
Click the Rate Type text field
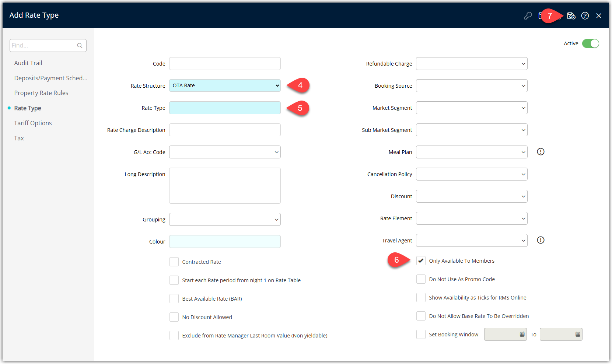[225, 108]
